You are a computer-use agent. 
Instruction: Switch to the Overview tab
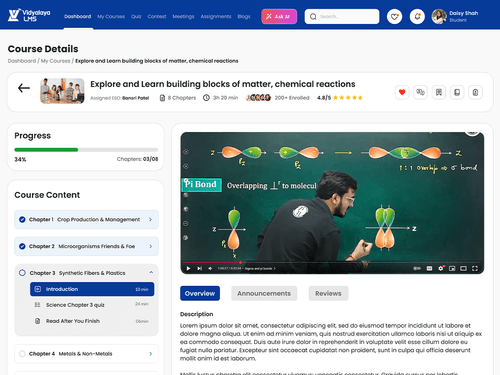click(200, 293)
